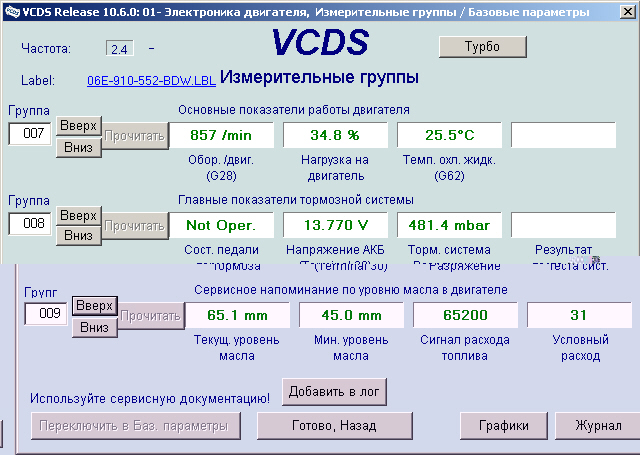The width and height of the screenshot is (640, 455).
Task: Click the Основные показатели работы двигателя label
Action: [x=294, y=110]
